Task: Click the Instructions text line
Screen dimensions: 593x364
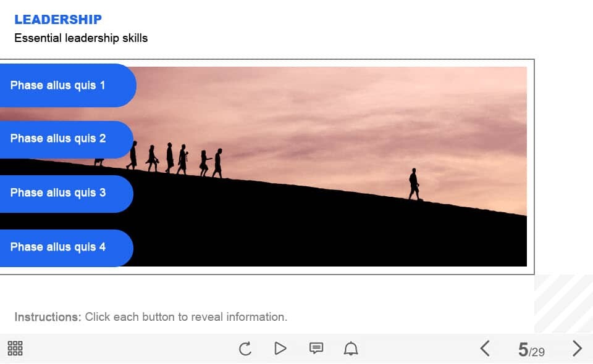Action: click(151, 317)
